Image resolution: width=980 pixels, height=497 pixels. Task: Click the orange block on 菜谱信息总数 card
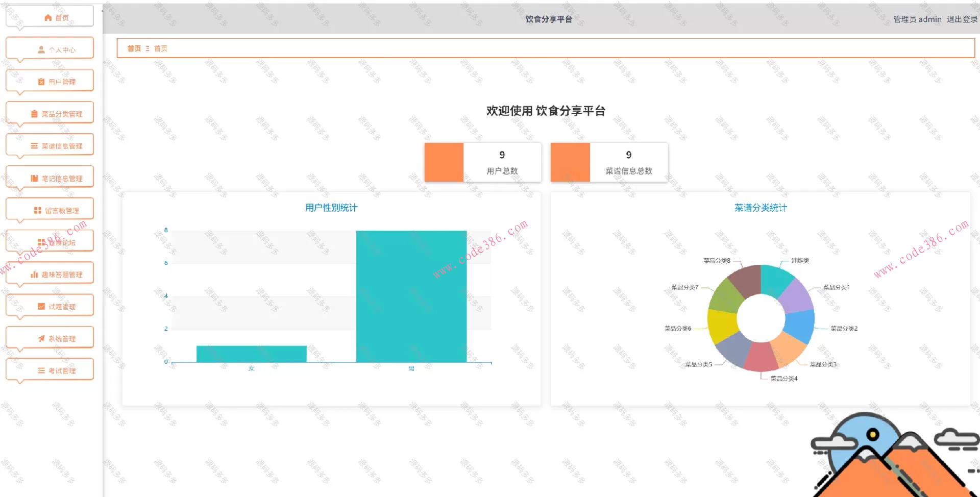[x=570, y=162]
